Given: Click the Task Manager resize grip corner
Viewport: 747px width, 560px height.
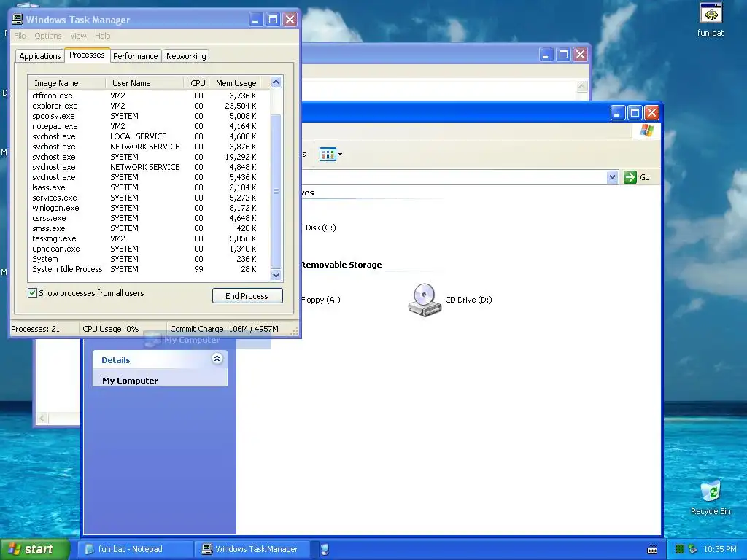Looking at the screenshot, I should pyautogui.click(x=295, y=331).
